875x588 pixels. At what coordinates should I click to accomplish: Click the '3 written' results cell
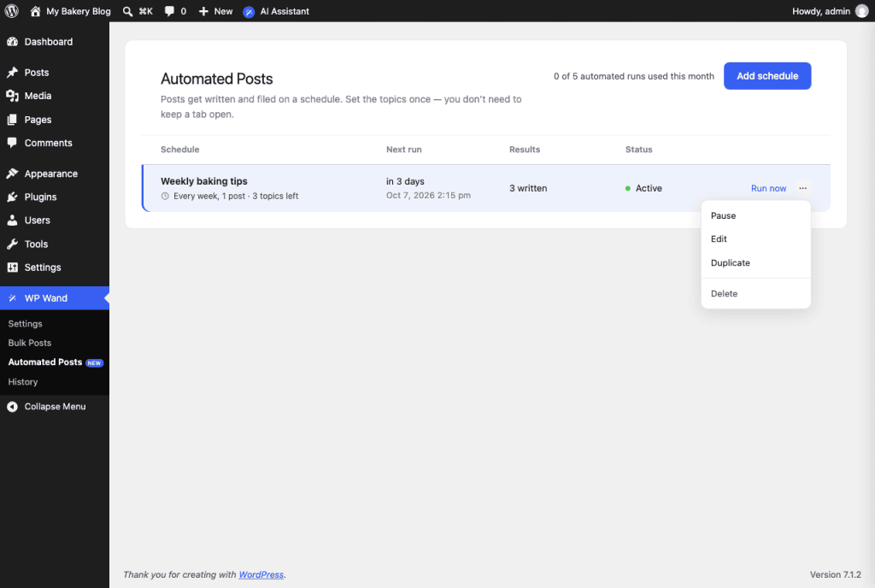(x=528, y=189)
